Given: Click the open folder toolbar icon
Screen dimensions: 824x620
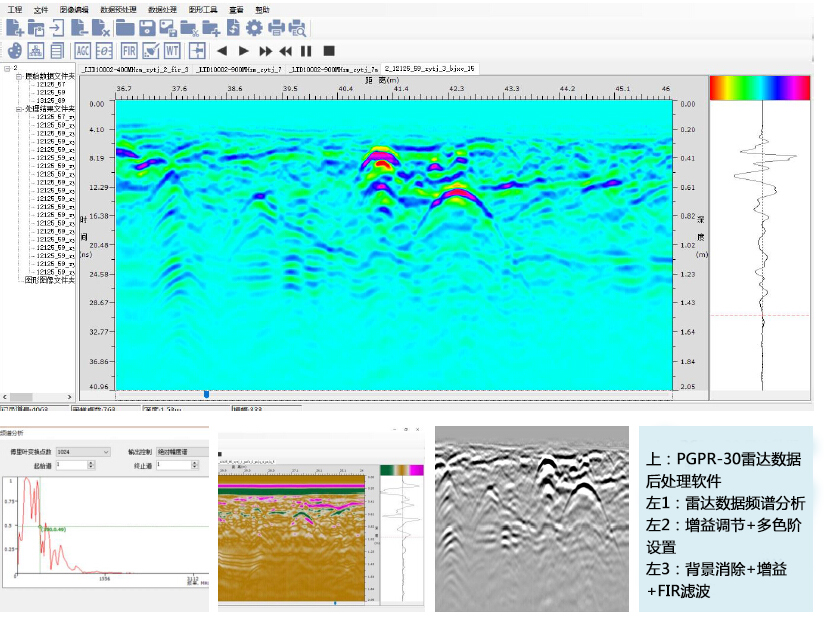Looking at the screenshot, I should pyautogui.click(x=125, y=28).
